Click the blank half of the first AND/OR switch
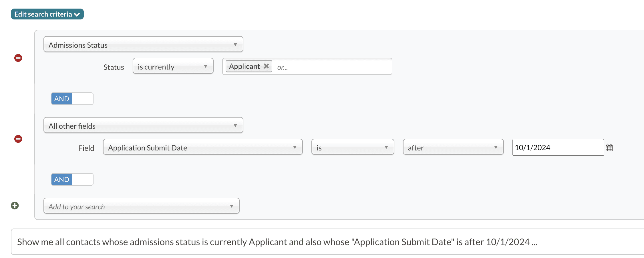Image resolution: width=644 pixels, height=258 pixels. point(82,99)
